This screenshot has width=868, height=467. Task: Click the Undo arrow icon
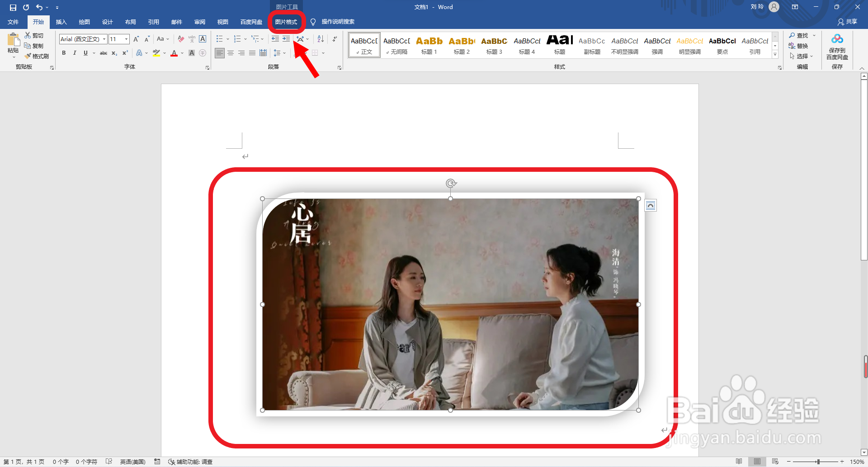click(39, 7)
